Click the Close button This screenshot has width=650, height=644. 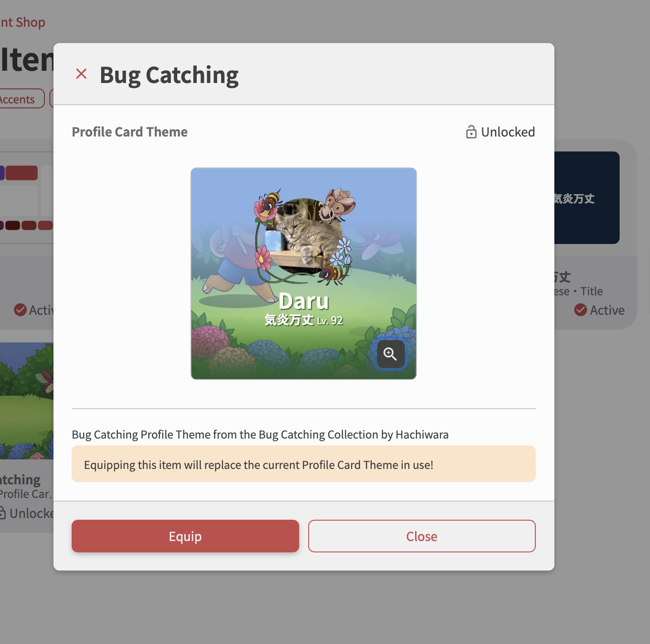(422, 536)
